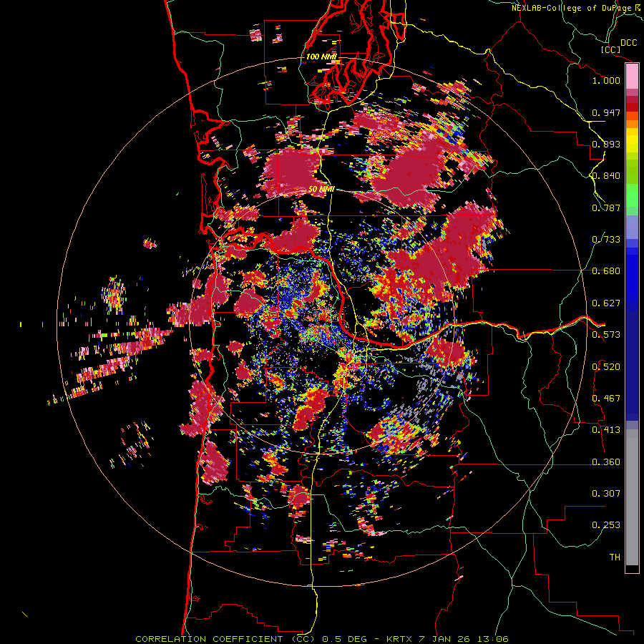Click the DCC product label
This screenshot has width=644, height=644.
(628, 43)
